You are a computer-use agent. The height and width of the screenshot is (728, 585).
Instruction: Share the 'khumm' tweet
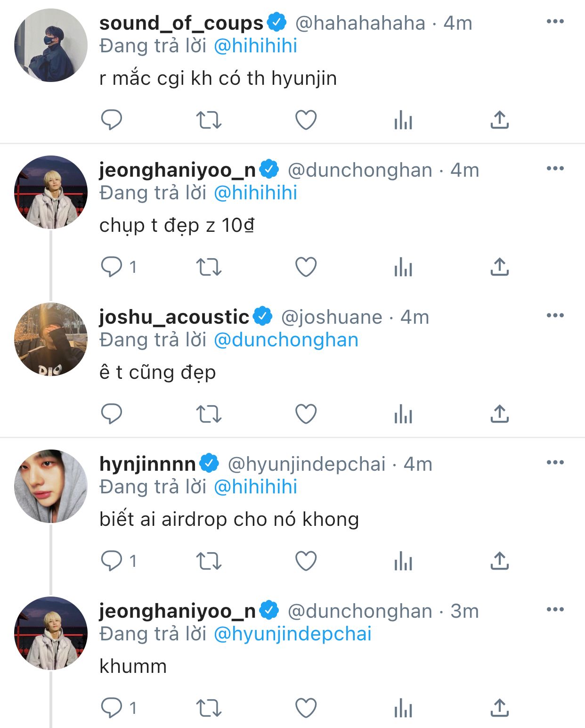pos(499,708)
